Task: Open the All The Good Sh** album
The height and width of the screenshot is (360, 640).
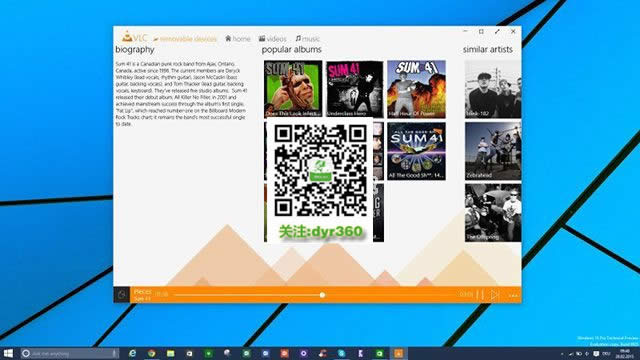Action: (416, 151)
